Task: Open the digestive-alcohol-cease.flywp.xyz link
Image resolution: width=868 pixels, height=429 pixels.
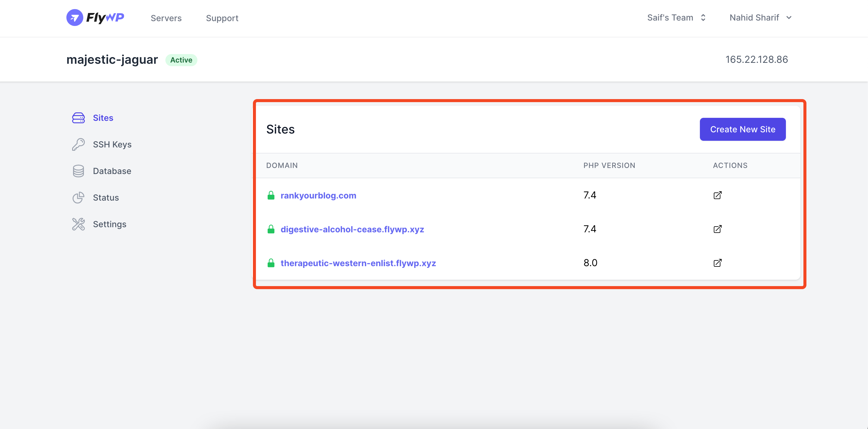Action: pos(352,229)
